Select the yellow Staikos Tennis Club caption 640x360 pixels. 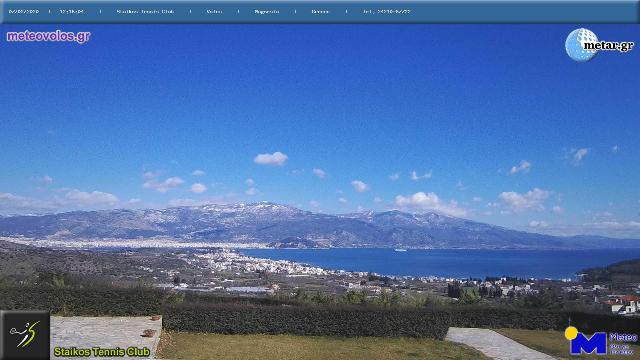coord(102,352)
